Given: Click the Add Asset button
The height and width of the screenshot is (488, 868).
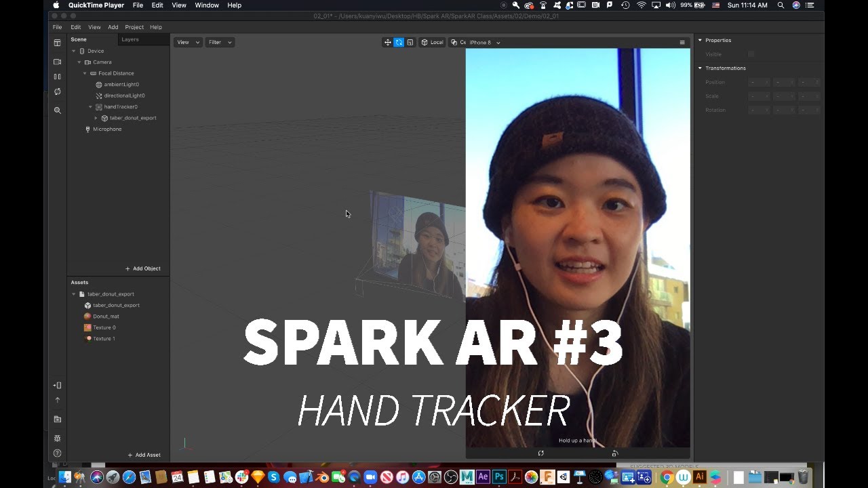Looking at the screenshot, I should (x=144, y=455).
